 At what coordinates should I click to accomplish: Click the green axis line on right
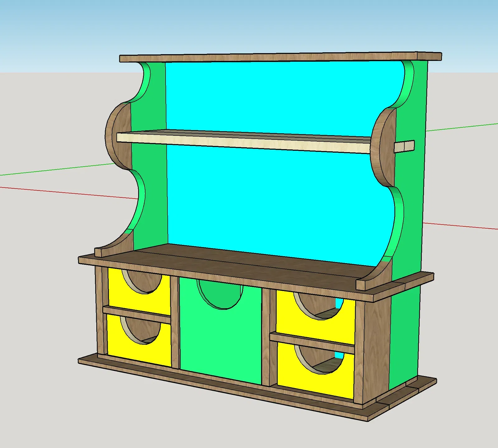[462, 127]
